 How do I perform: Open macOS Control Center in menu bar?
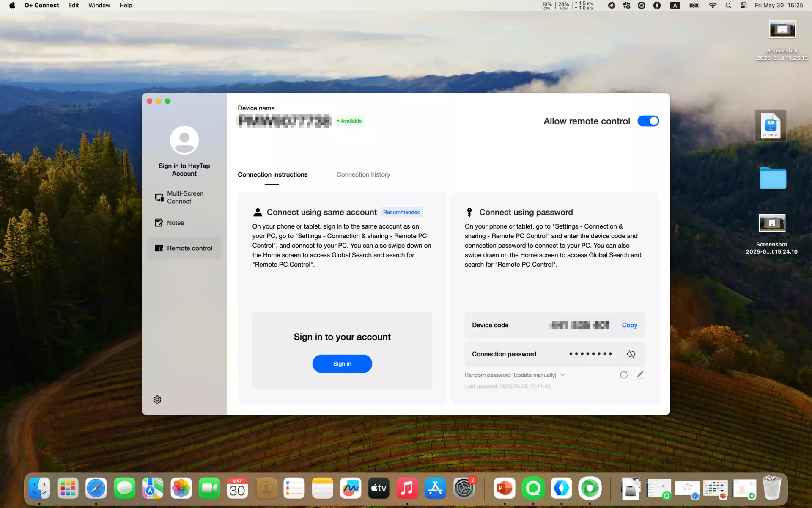[743, 5]
